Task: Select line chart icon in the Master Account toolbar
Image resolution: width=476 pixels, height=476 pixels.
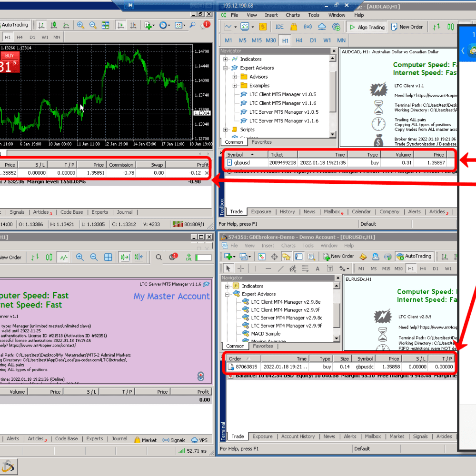Action: pos(63,258)
